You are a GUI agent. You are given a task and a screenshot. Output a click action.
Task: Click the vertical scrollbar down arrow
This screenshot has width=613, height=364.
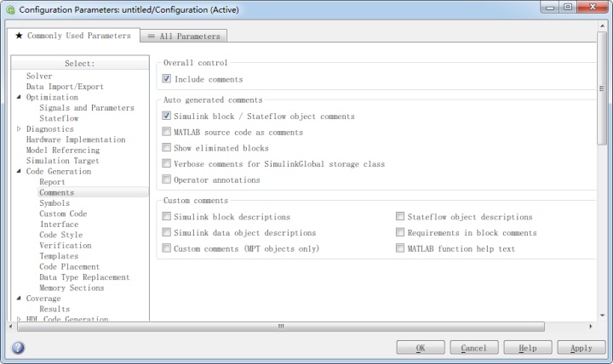(602, 316)
